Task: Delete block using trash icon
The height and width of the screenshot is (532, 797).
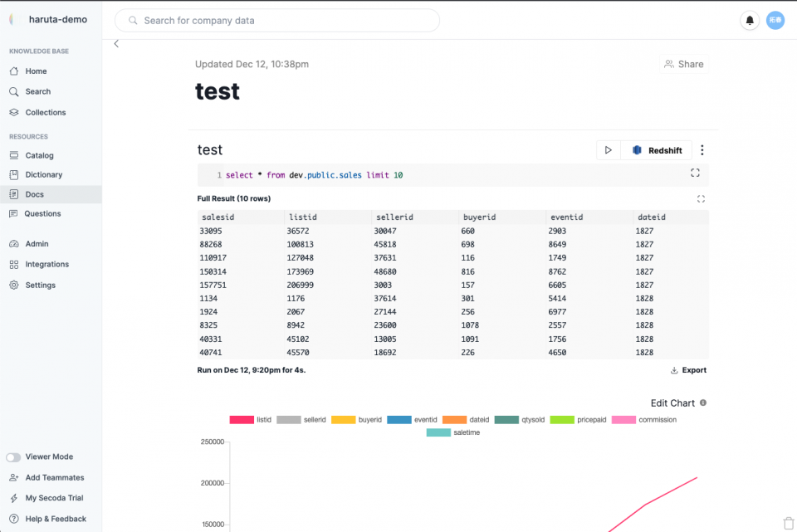Action: point(789,523)
